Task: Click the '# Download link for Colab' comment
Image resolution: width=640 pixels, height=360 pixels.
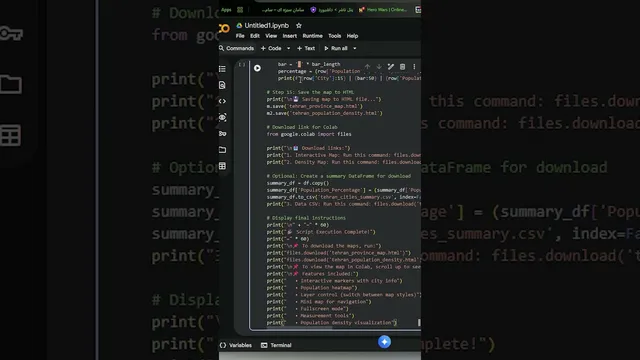Action: coord(302,127)
